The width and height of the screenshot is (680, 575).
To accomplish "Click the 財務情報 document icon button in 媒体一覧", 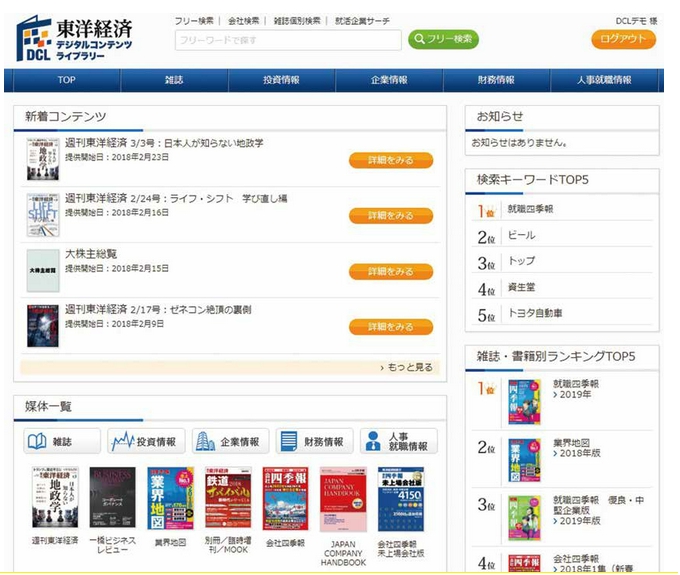I will [314, 441].
